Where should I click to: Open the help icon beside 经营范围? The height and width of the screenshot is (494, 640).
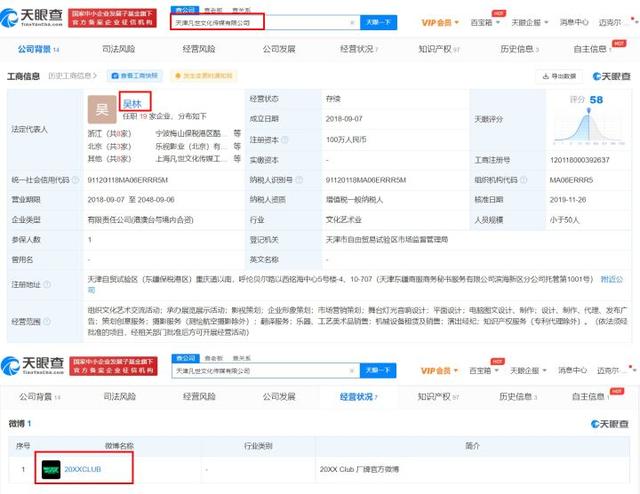coord(47,322)
